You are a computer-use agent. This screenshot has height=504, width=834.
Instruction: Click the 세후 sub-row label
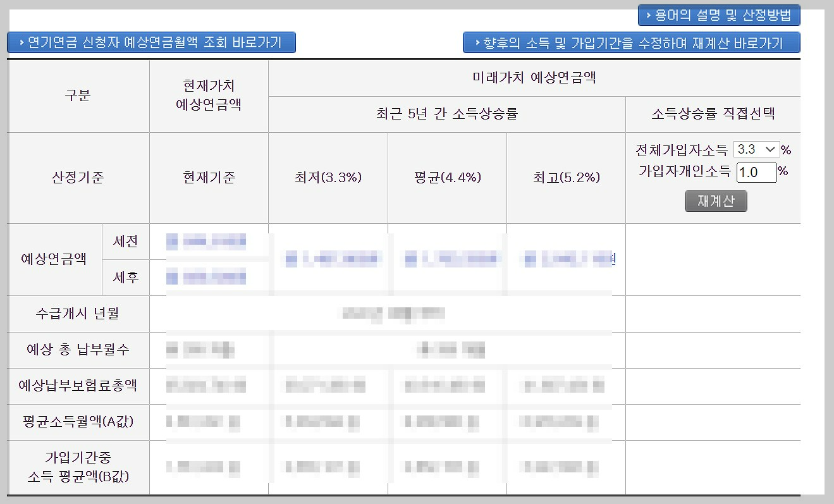125,278
